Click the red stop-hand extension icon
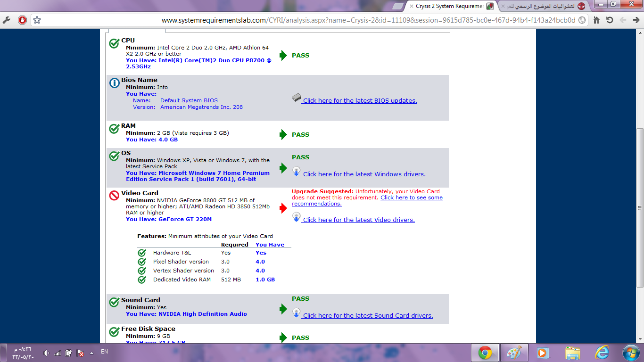The height and width of the screenshot is (362, 644). (22, 20)
